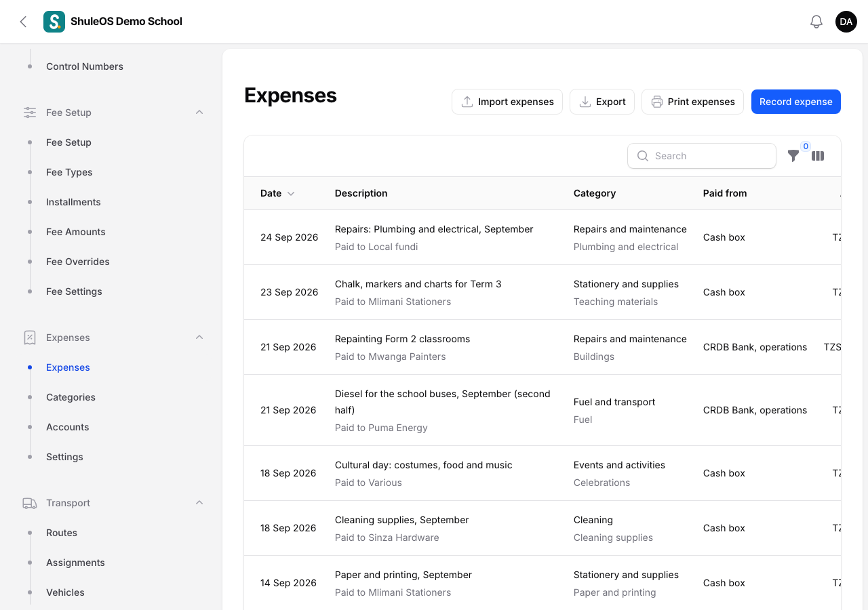The height and width of the screenshot is (610, 868).
Task: Open Categories in sidebar
Action: point(71,397)
